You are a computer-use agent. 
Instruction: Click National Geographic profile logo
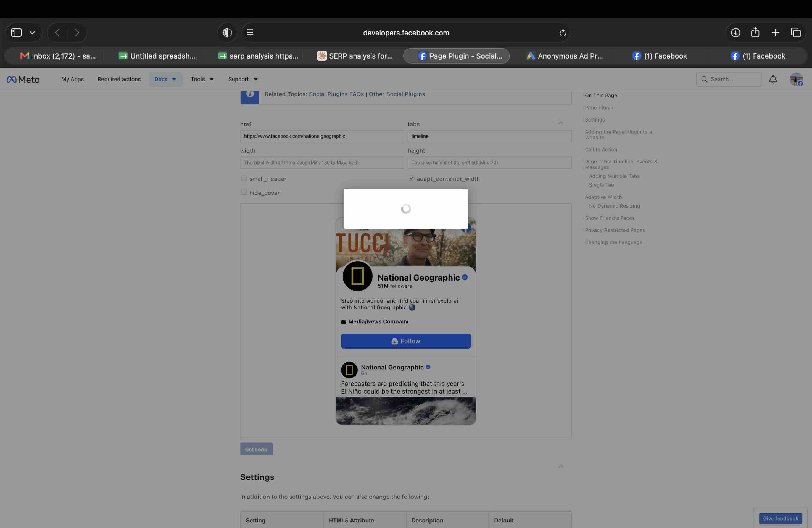tap(358, 276)
